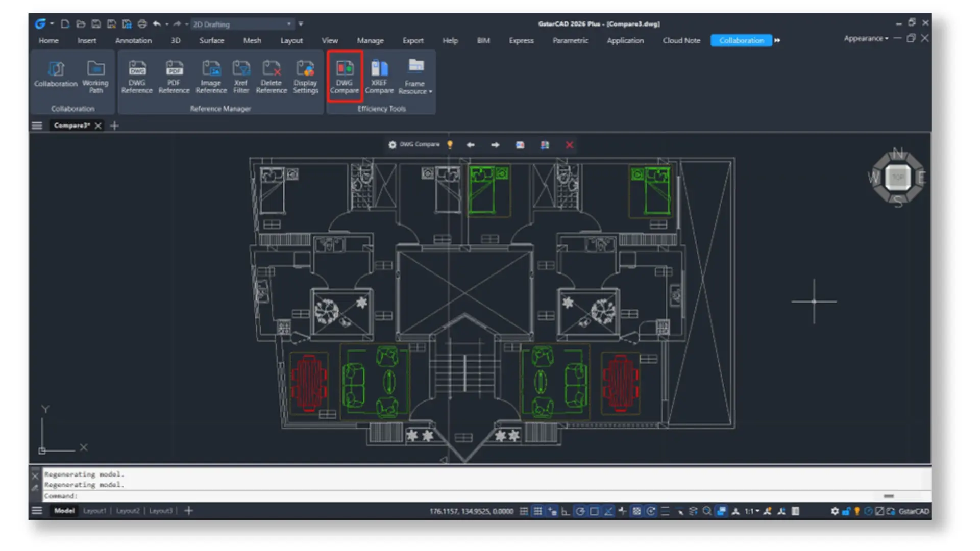Viewport: 980px width, 551px height.
Task: Switch to the Layout1 tab
Action: coord(94,511)
